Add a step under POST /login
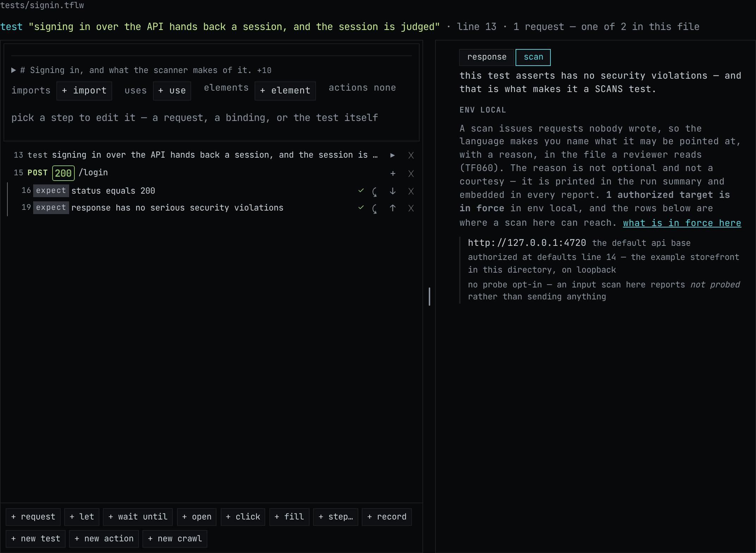Screen dimensions: 756x553 pos(392,174)
